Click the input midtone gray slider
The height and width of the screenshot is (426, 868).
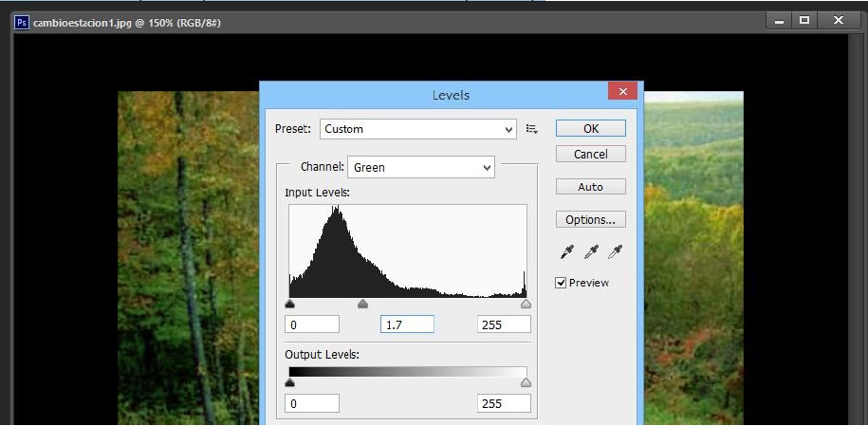click(362, 305)
